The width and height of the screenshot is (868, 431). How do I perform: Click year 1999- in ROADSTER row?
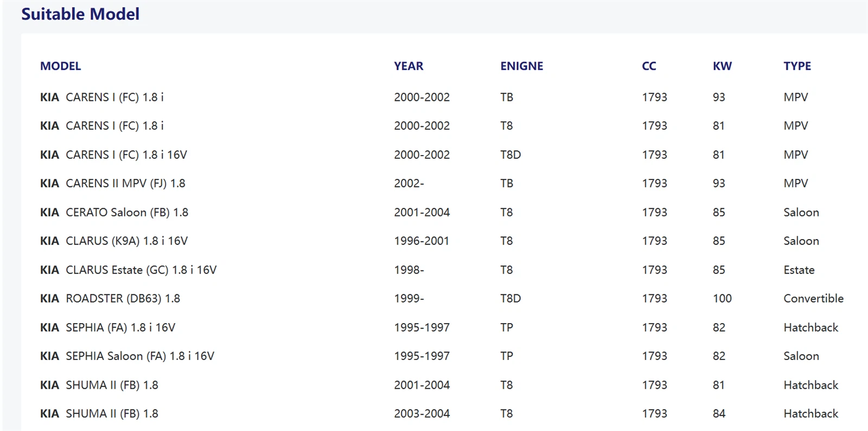409,299
